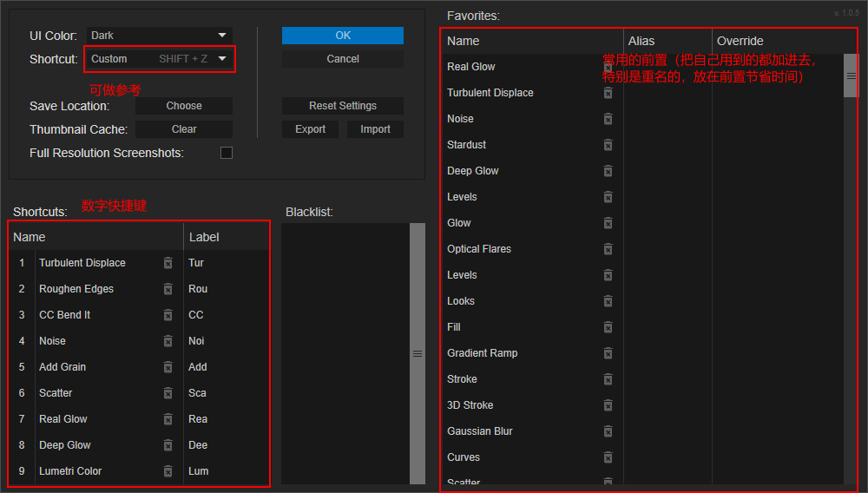This screenshot has height=493, width=868.
Task: Remove Deep Glow from Shortcuts list
Action: click(168, 445)
